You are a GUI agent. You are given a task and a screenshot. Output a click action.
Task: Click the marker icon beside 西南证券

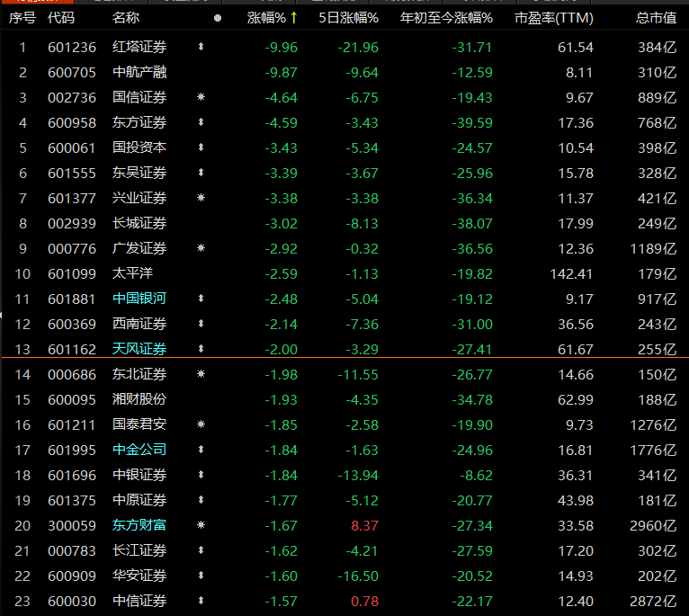pyautogui.click(x=201, y=324)
